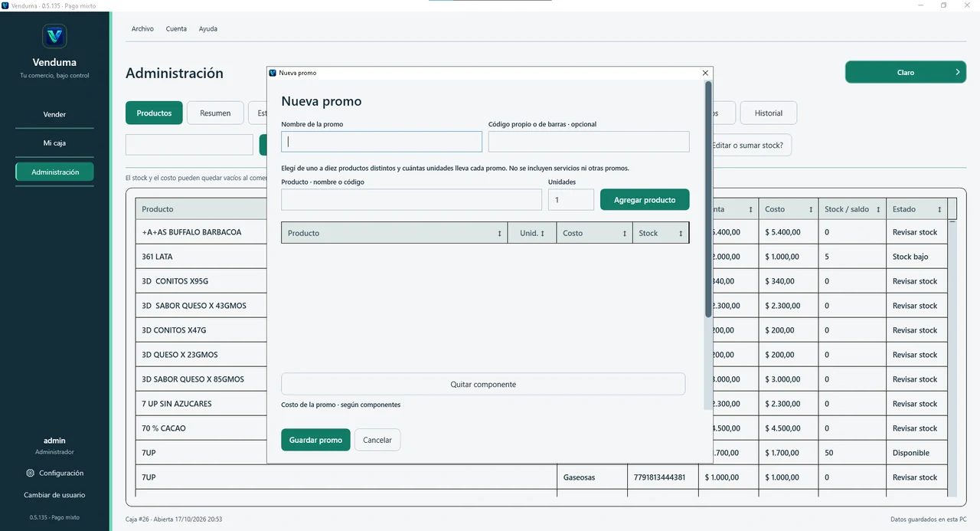Click the dialog's vertical scrollbar
This screenshot has width=980, height=531.
pos(708,199)
